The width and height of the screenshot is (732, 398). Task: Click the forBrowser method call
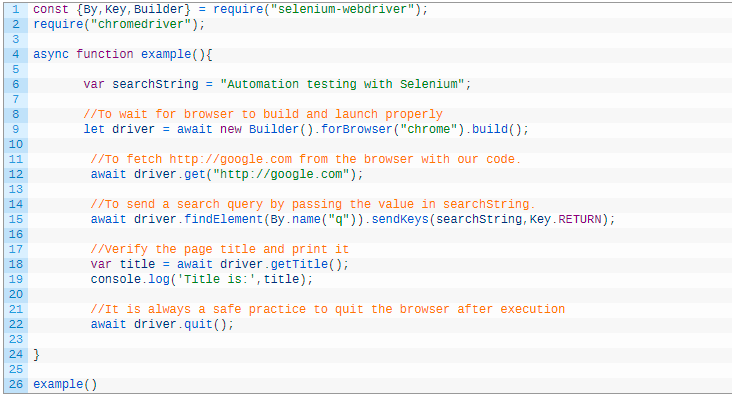pos(357,129)
